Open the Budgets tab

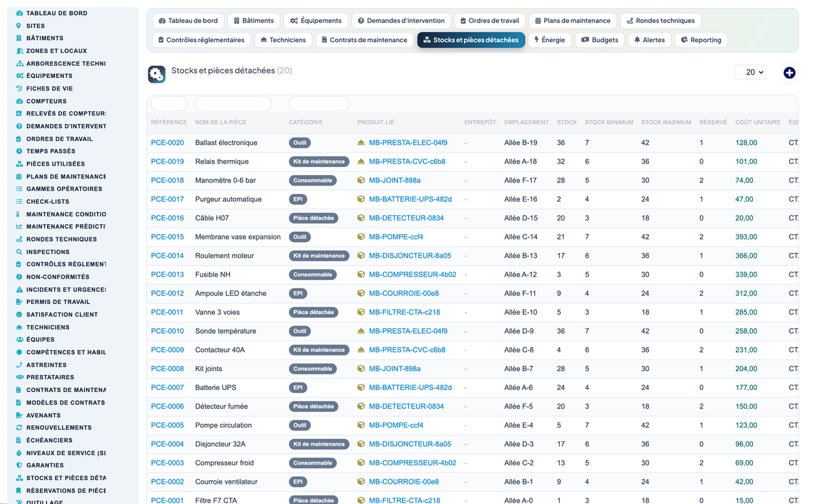[600, 40]
